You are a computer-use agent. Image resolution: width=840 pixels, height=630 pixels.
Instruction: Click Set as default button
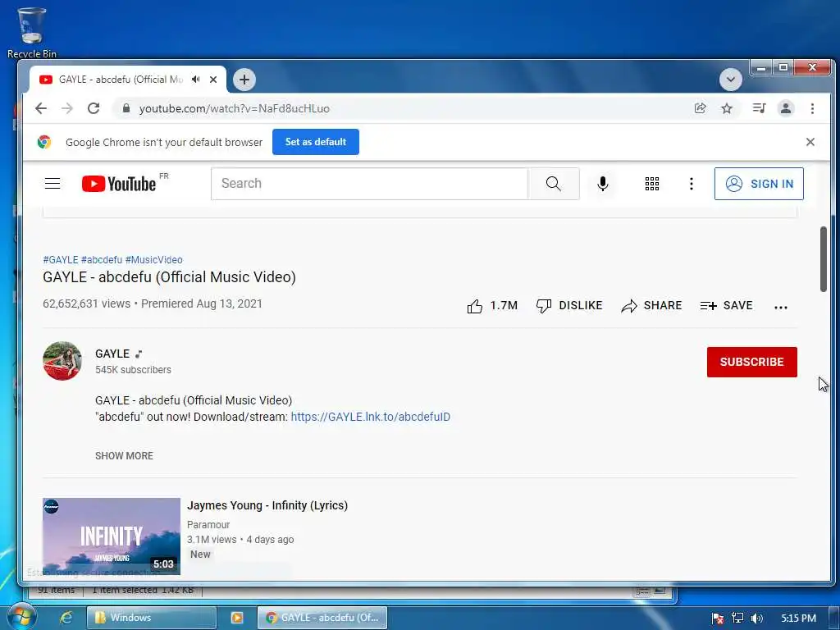[316, 142]
